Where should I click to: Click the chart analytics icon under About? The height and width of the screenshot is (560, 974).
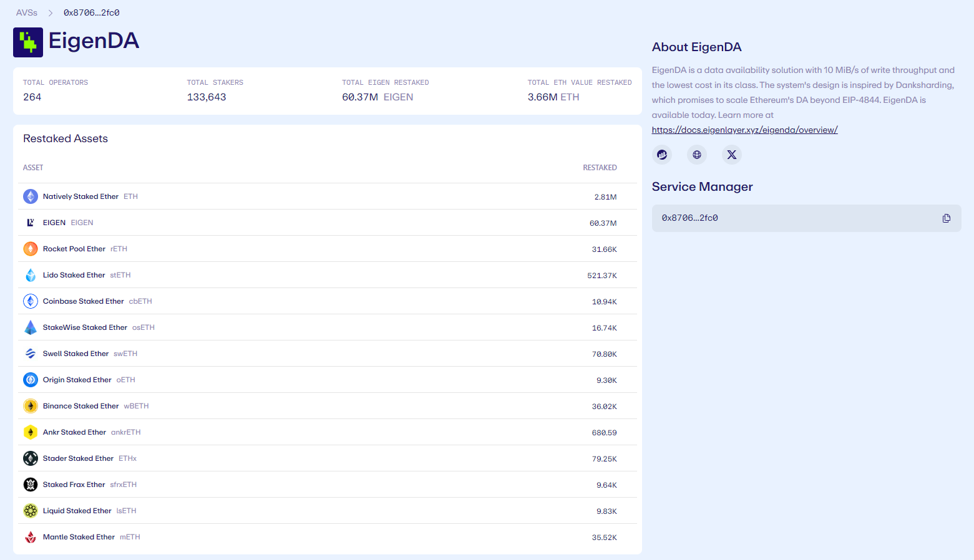click(662, 155)
